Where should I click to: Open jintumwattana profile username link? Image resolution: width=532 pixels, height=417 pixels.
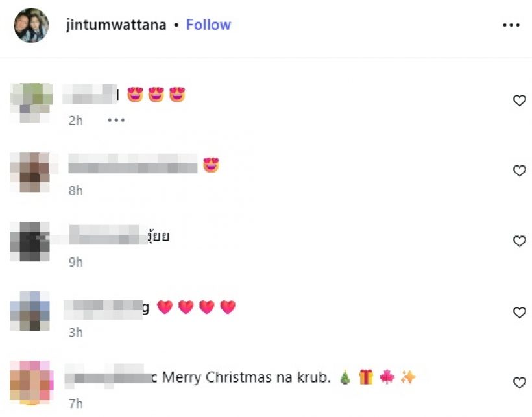pos(116,25)
